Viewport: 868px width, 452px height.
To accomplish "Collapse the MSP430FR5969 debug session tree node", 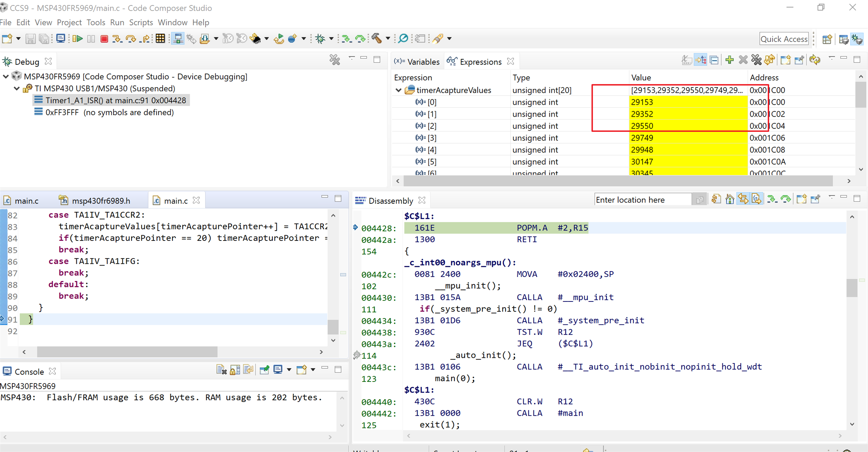I will click(x=6, y=76).
